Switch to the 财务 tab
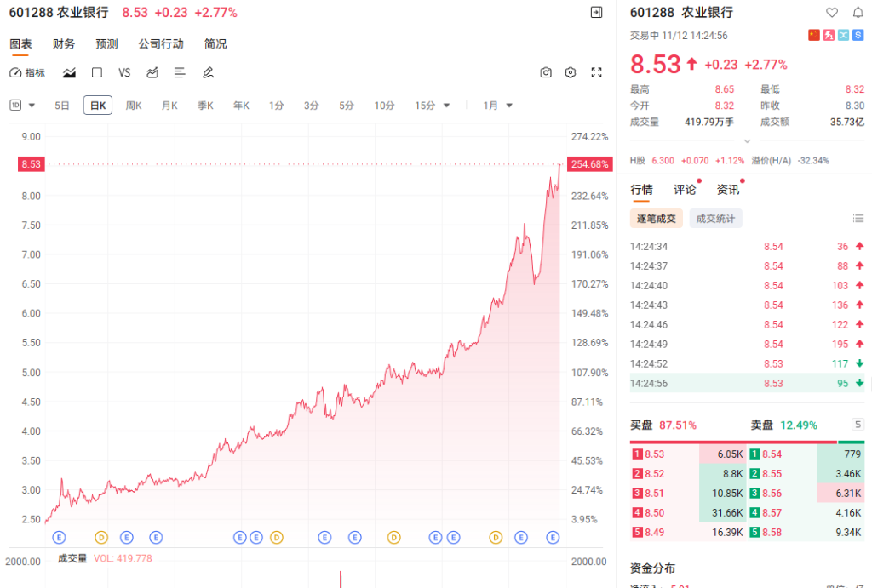 (x=64, y=44)
